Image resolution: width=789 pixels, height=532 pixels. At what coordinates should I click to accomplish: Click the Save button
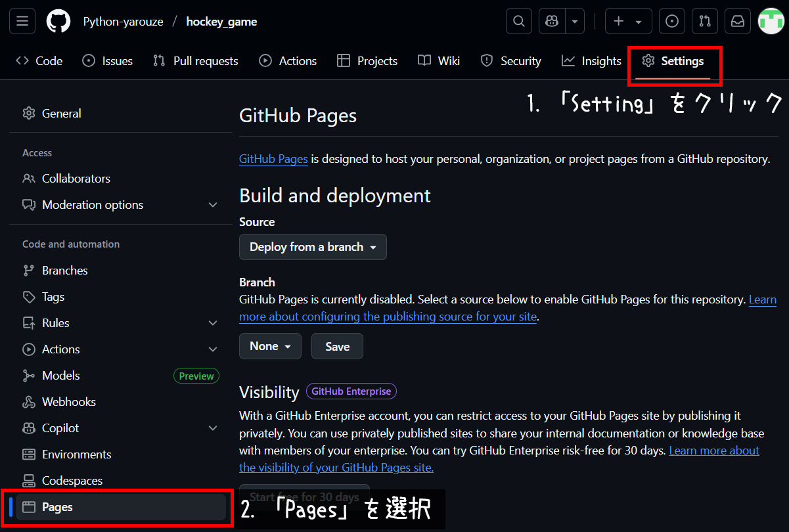click(x=337, y=346)
